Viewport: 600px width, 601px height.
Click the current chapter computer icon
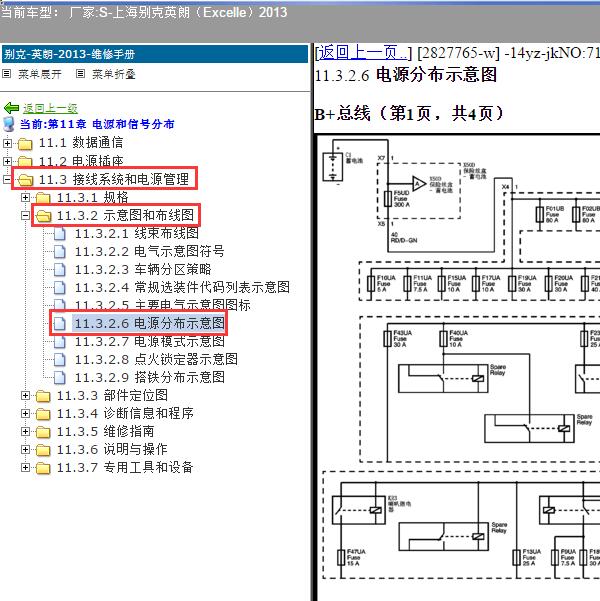8,125
